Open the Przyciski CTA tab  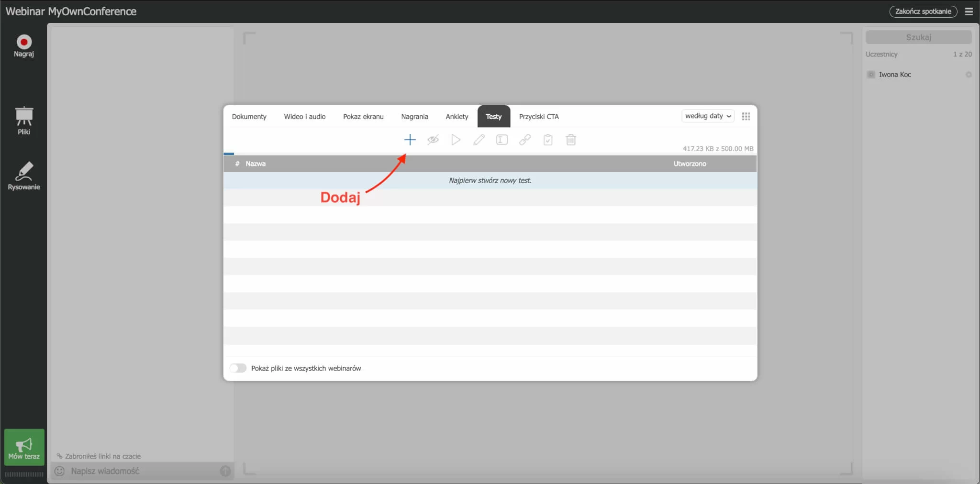coord(539,116)
